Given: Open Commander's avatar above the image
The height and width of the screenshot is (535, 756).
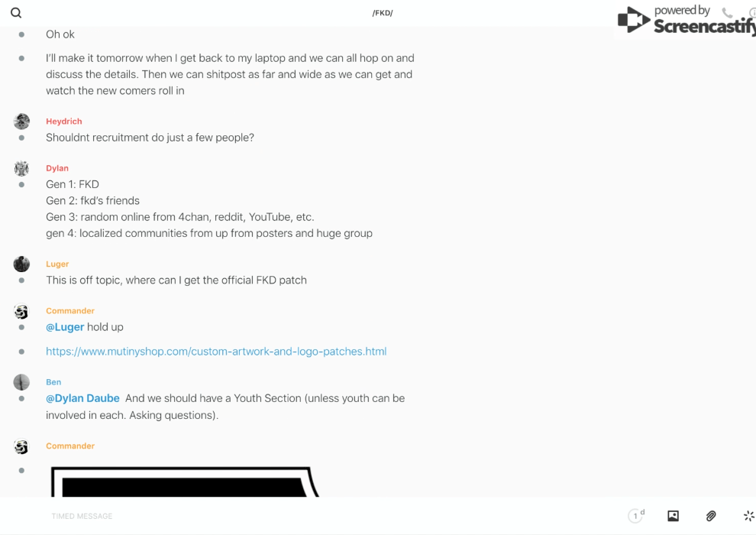Looking at the screenshot, I should click(x=21, y=446).
